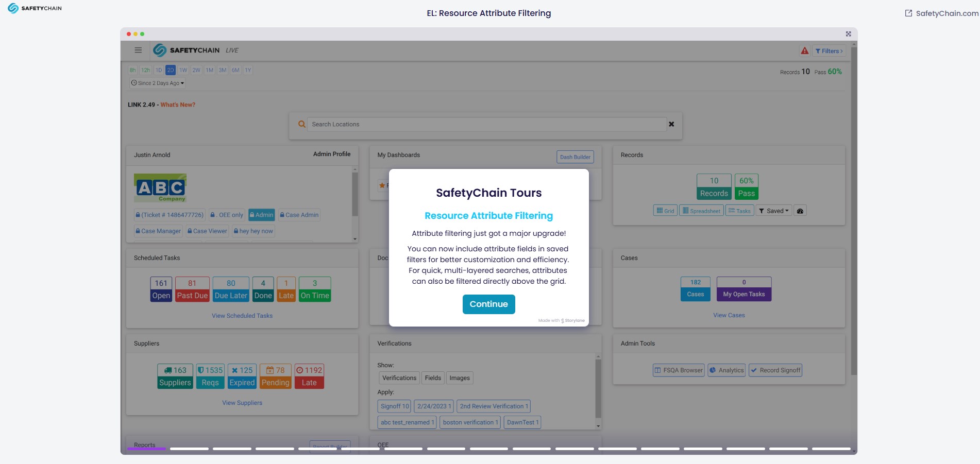Click the ABC Company logo
Viewport: 980px width, 464px height.
[160, 188]
